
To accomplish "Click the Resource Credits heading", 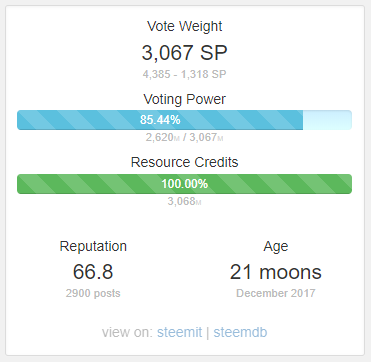I will coord(185,162).
